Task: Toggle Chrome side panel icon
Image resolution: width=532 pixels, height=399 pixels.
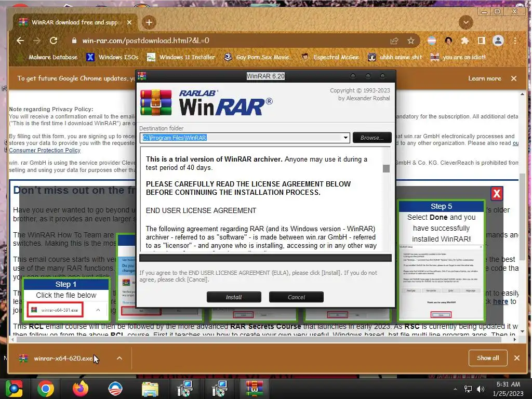Action: [x=481, y=41]
